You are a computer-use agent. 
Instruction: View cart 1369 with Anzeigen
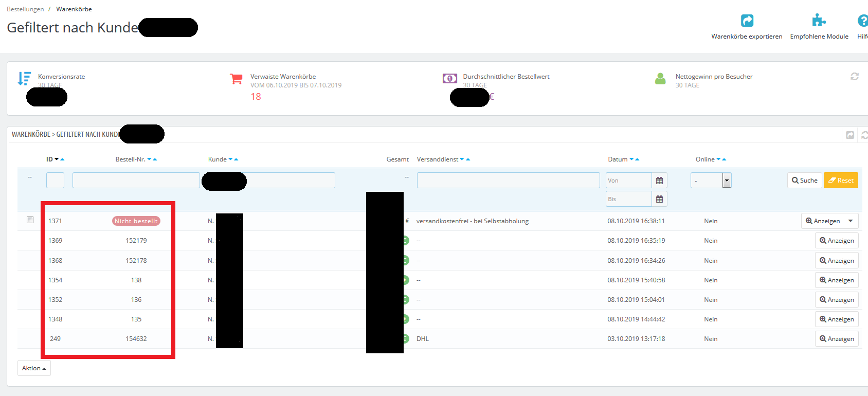click(x=837, y=241)
